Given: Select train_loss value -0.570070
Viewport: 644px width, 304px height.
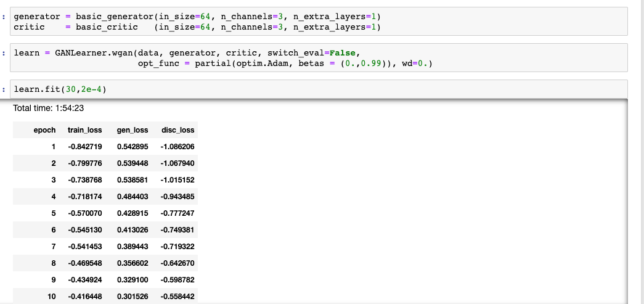Looking at the screenshot, I should click(x=85, y=213).
